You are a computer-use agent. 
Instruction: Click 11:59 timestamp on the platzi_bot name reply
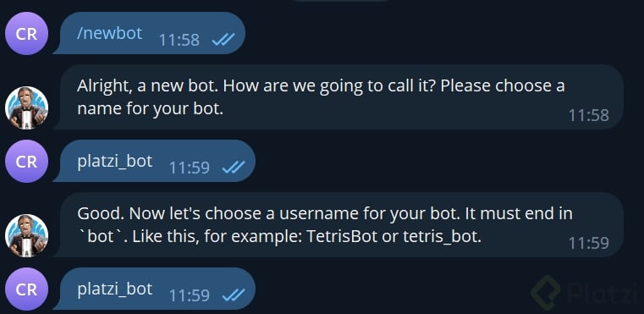click(190, 168)
